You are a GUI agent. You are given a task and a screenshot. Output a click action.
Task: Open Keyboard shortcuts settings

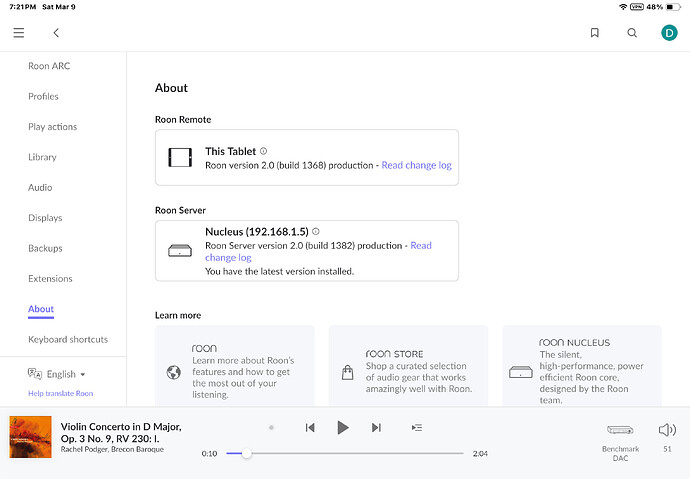pyautogui.click(x=68, y=340)
